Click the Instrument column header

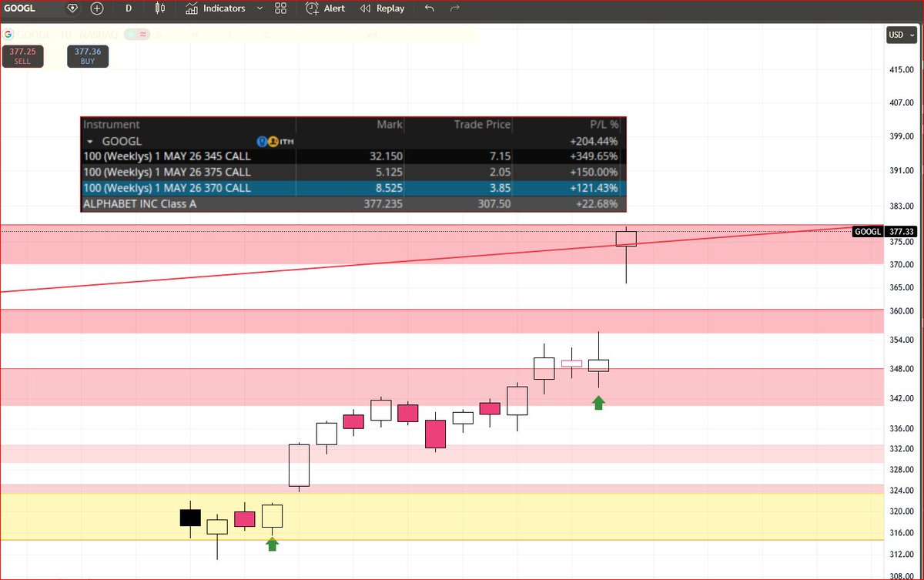point(112,125)
